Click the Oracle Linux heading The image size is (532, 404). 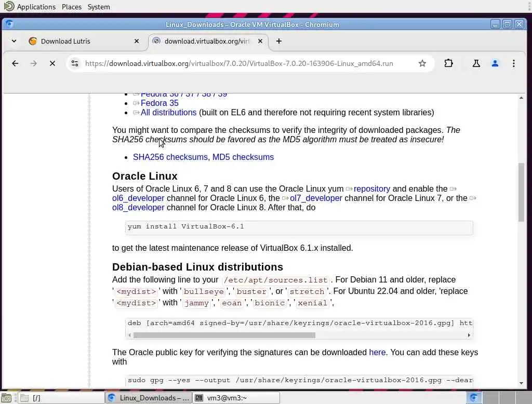coord(145,176)
